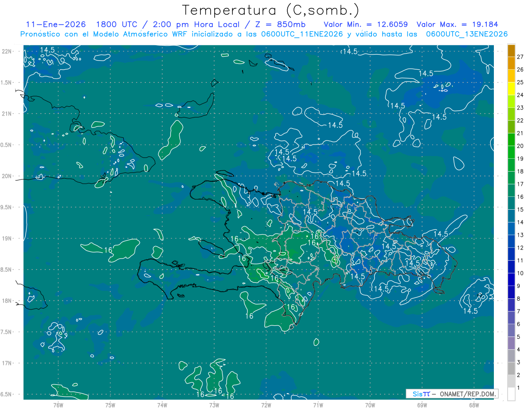
Task: Click colorbar value label '8'
Action: 518,299
